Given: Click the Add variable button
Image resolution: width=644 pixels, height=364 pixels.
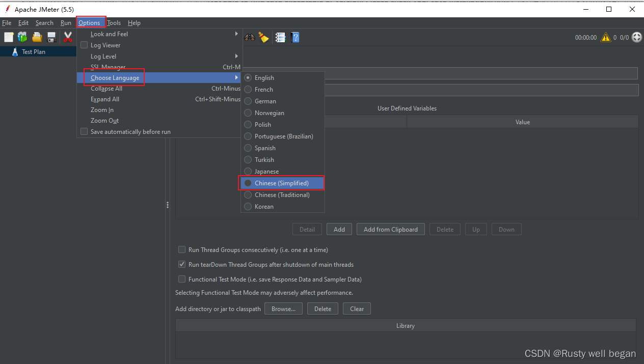Looking at the screenshot, I should [x=339, y=230].
